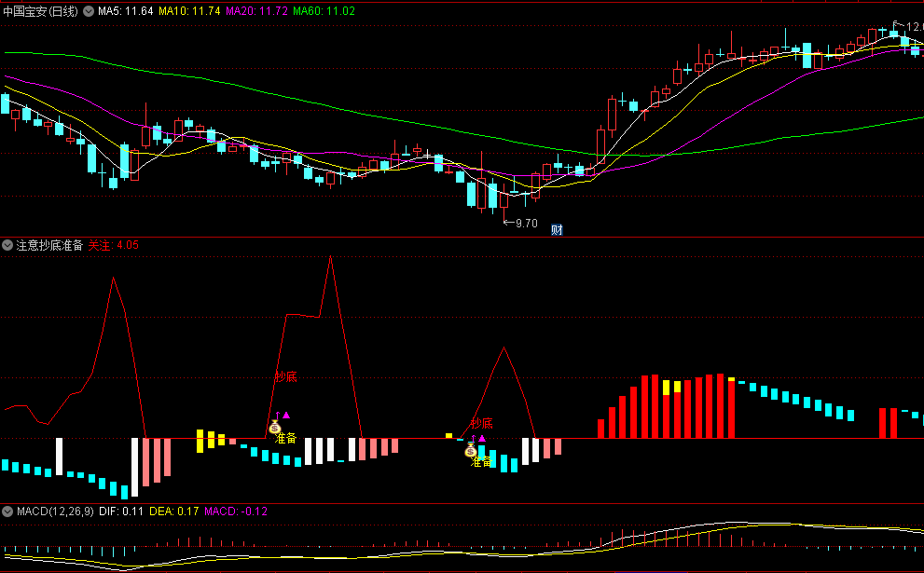The height and width of the screenshot is (573, 924).
Task: Select the MA20: 11.72 label
Action: tap(257, 11)
